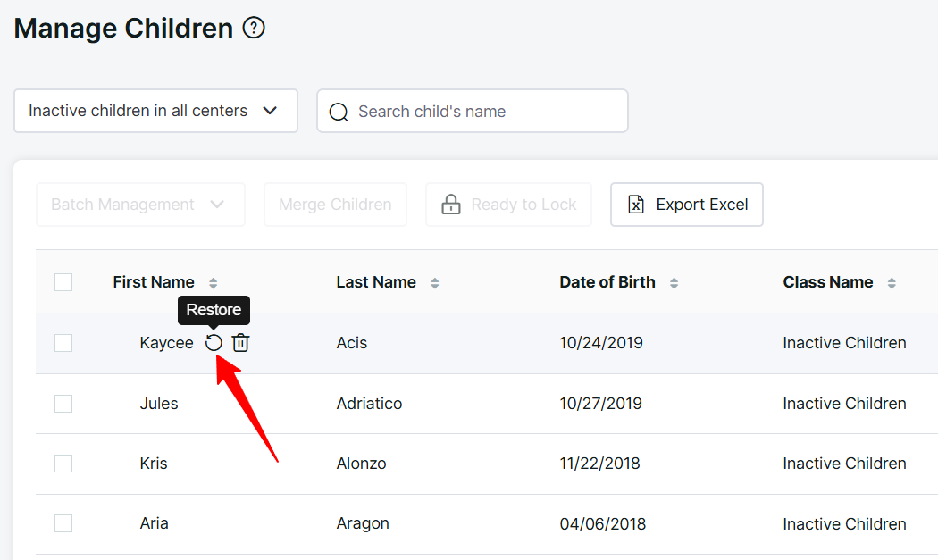Screen dimensions: 938x560
Task: Click the Ready to Lock button
Action: pos(508,205)
